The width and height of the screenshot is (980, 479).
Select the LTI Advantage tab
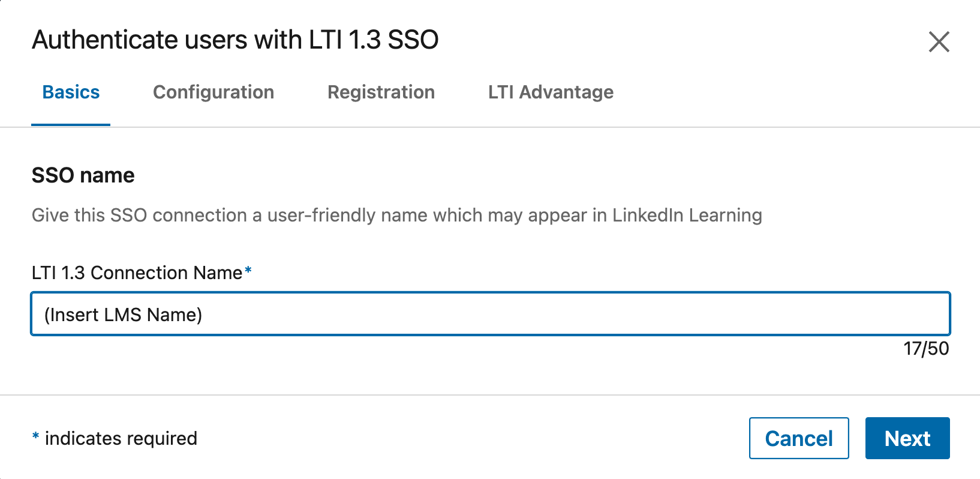(551, 92)
